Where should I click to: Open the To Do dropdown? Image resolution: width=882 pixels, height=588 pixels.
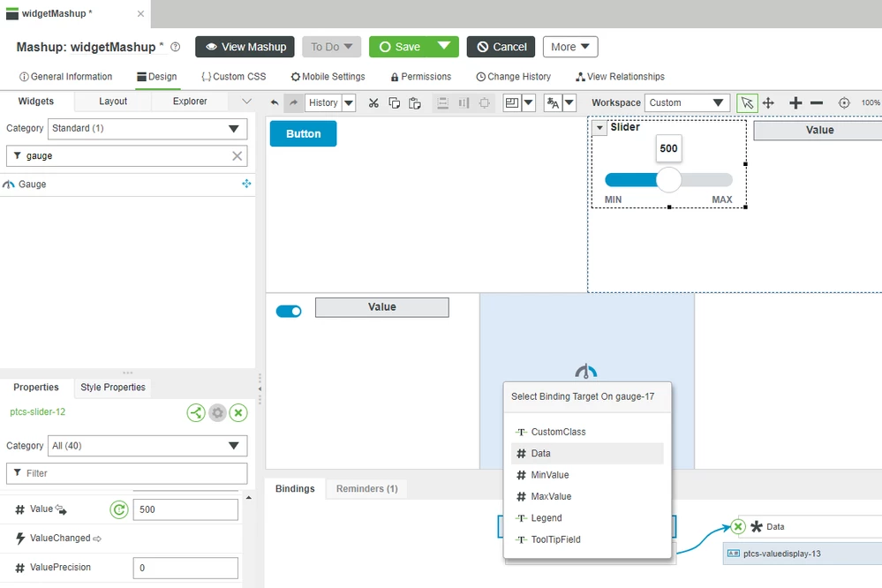click(x=331, y=47)
